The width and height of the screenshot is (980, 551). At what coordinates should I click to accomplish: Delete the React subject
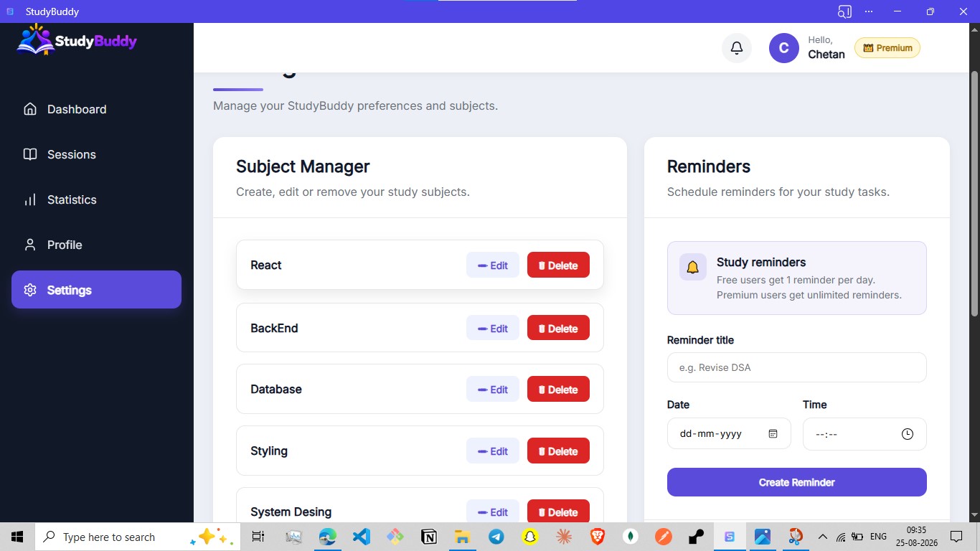coord(558,265)
